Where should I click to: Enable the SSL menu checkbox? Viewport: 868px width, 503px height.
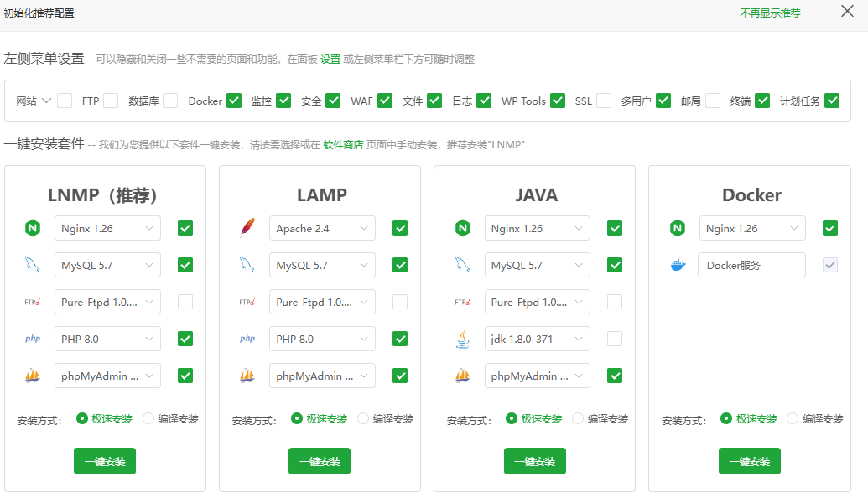(603, 101)
